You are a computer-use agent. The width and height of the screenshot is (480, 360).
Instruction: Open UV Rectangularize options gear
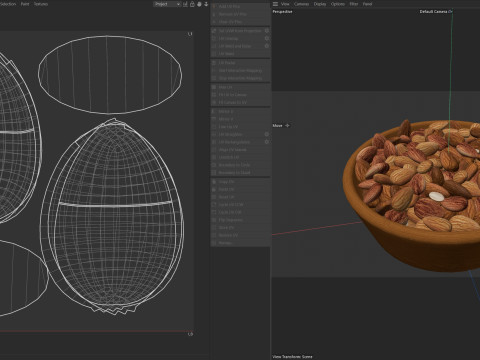pos(267,142)
